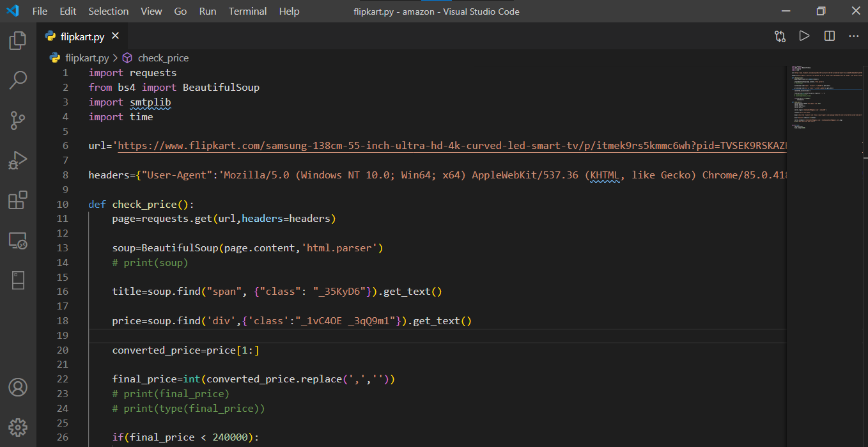
Task: Click the '# print(soup)' comment
Action: tap(150, 263)
